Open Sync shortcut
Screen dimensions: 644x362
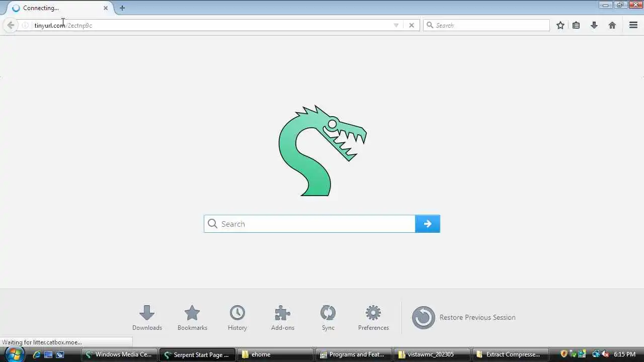pos(328,318)
